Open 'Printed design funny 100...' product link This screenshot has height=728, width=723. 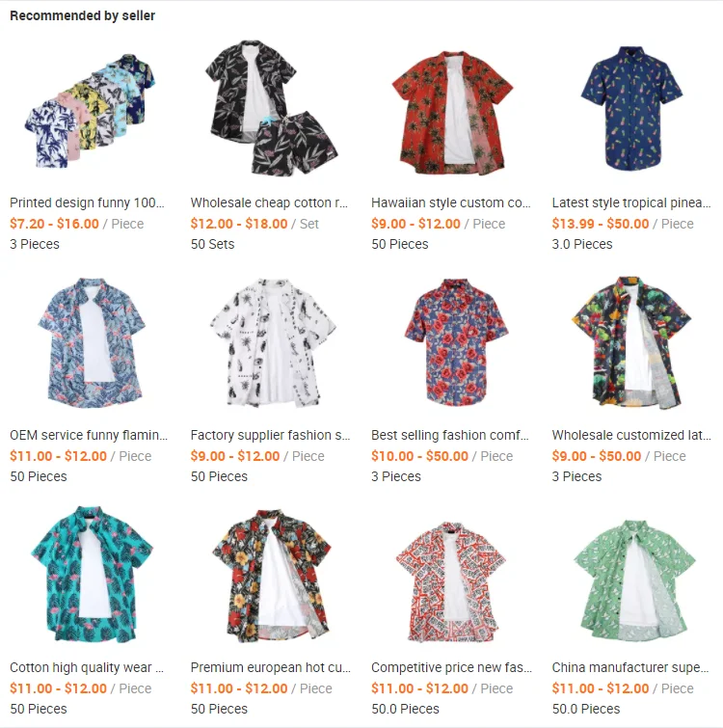pos(87,202)
